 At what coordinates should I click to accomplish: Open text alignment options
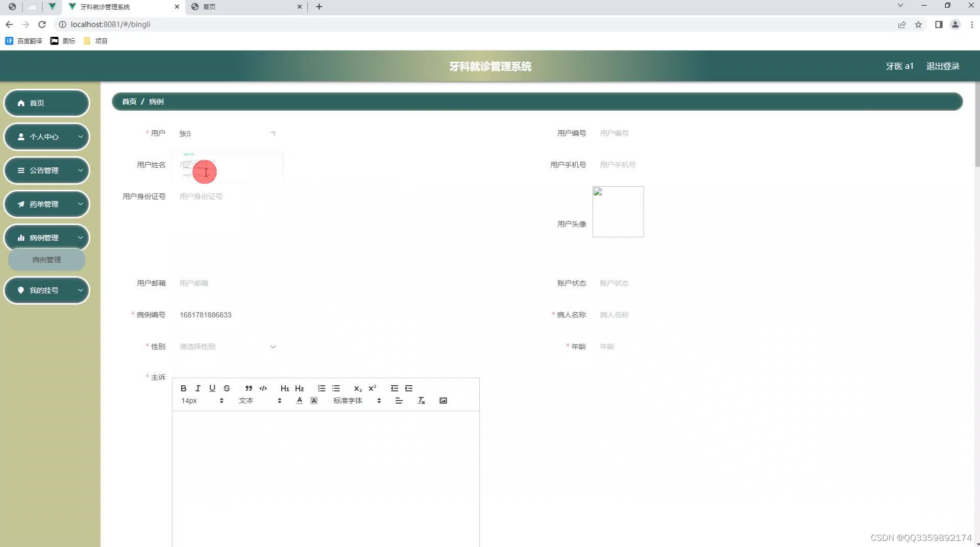click(x=399, y=401)
